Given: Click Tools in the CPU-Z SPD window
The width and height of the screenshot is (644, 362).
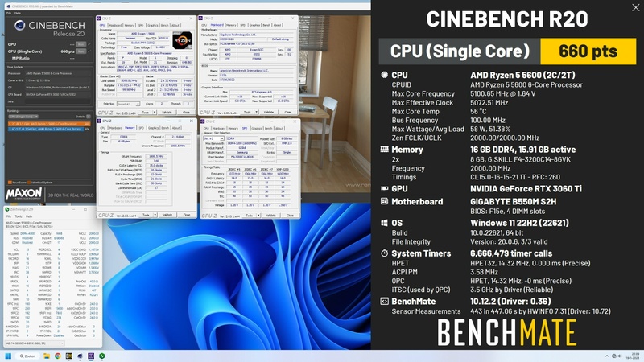Looking at the screenshot, I should (x=250, y=215).
